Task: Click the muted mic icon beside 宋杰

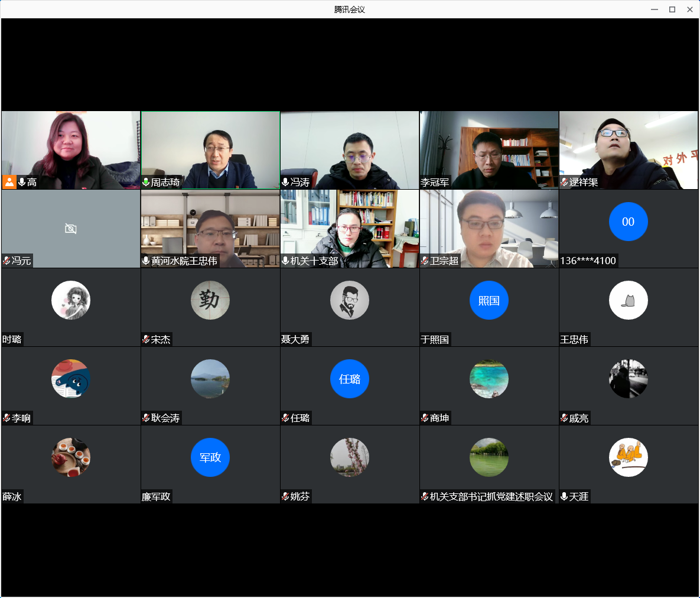Action: [x=146, y=339]
